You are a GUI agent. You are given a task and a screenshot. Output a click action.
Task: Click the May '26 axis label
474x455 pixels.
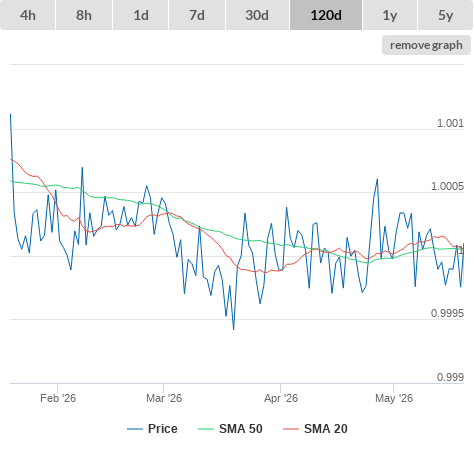pos(394,398)
